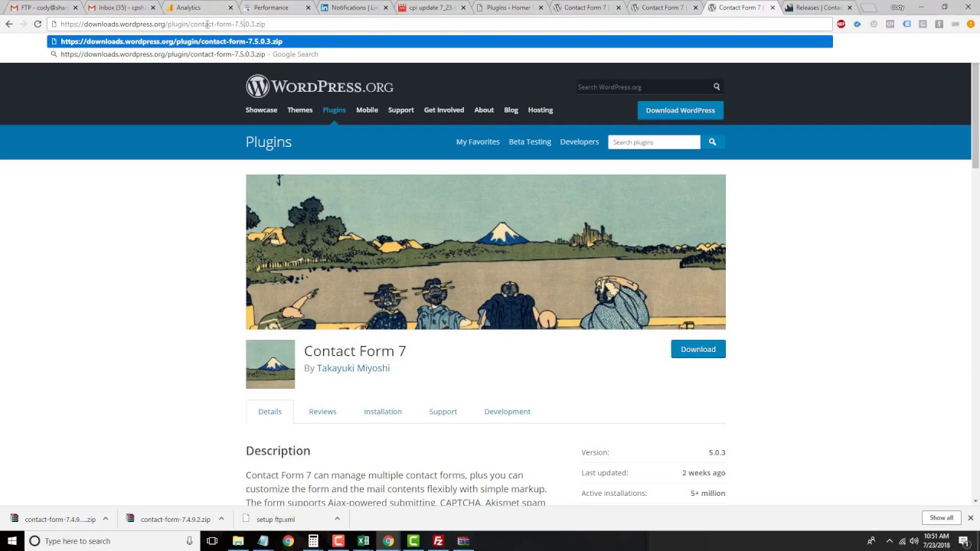The height and width of the screenshot is (551, 980).
Task: Click the network icon in system tray
Action: pyautogui.click(x=902, y=541)
